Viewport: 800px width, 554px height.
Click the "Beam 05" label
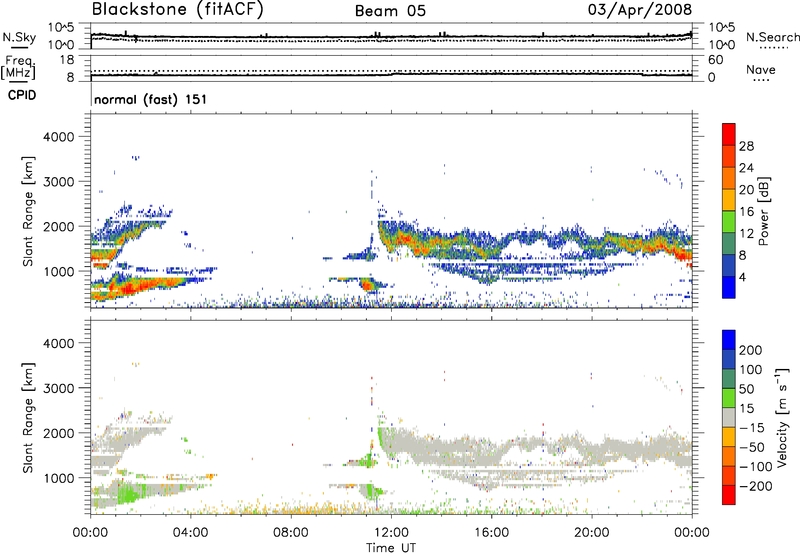(x=390, y=11)
